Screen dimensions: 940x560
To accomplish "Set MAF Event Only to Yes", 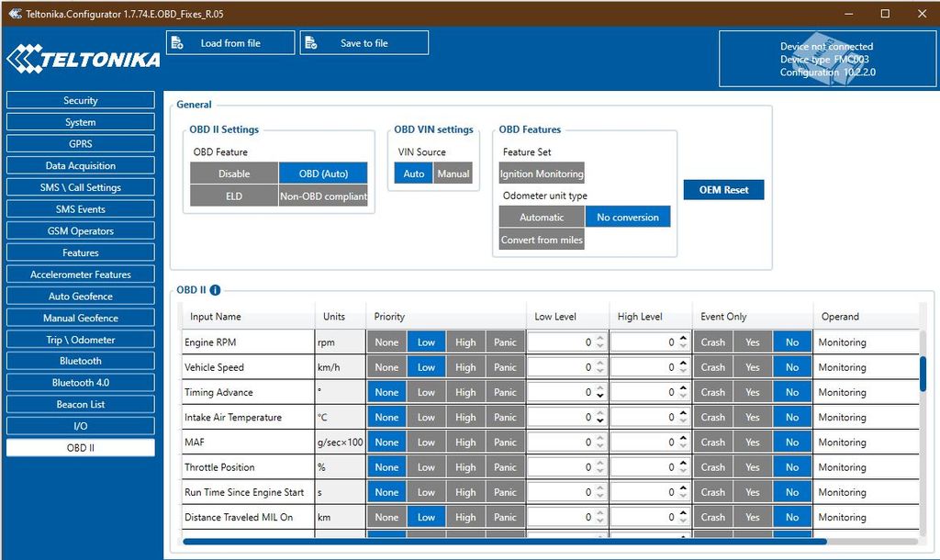I will point(752,442).
